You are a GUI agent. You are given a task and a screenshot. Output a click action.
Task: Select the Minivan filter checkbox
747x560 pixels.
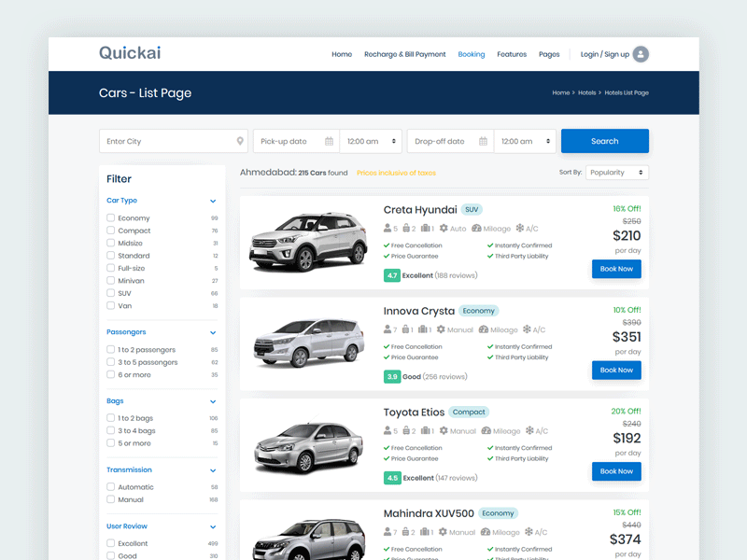110,281
